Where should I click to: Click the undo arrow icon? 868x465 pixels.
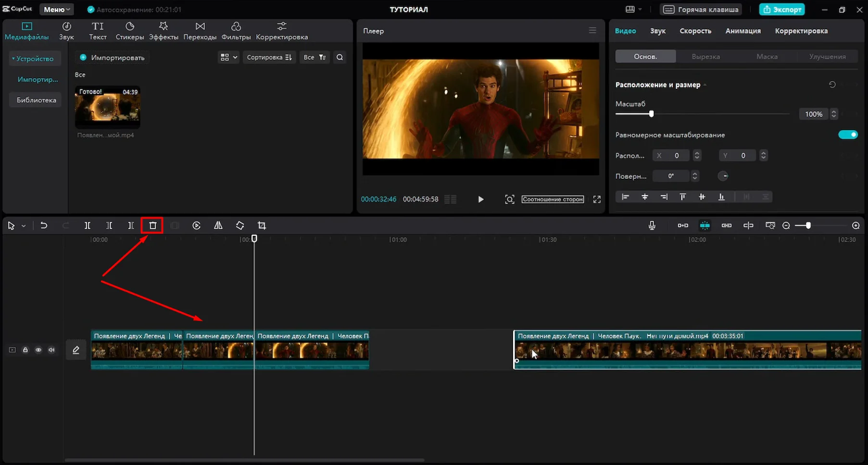(x=44, y=225)
